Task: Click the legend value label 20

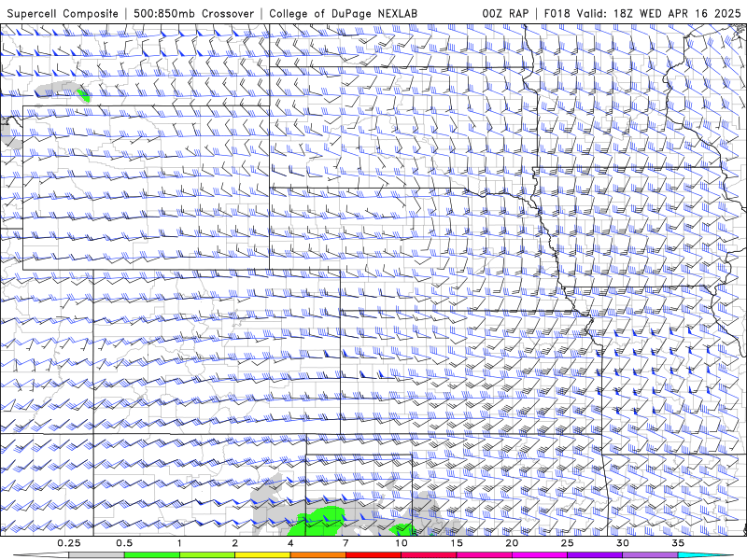Action: pos(512,543)
